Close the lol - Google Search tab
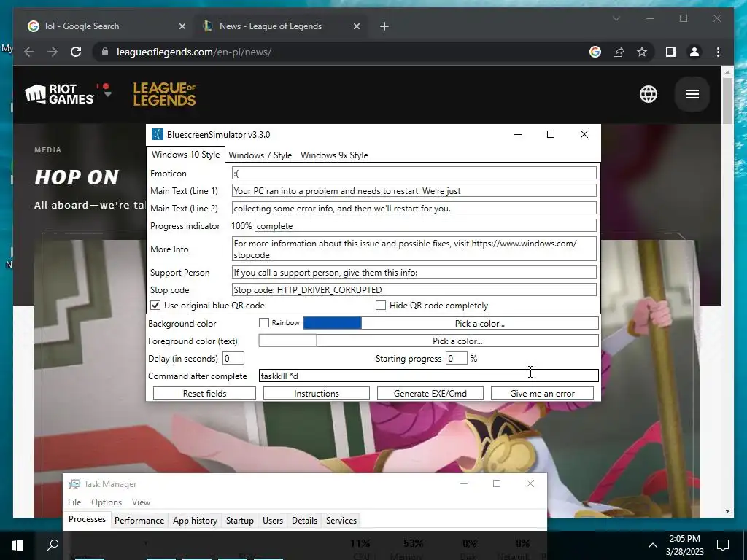Screen dimensions: 747x560 click(182, 26)
